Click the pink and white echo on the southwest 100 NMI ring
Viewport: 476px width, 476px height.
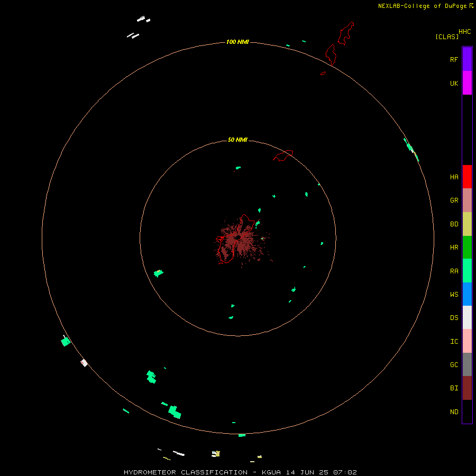(x=84, y=362)
